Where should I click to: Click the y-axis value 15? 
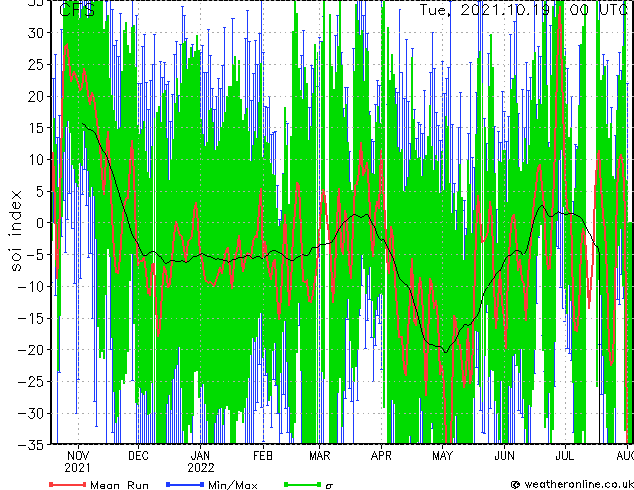tap(36, 128)
